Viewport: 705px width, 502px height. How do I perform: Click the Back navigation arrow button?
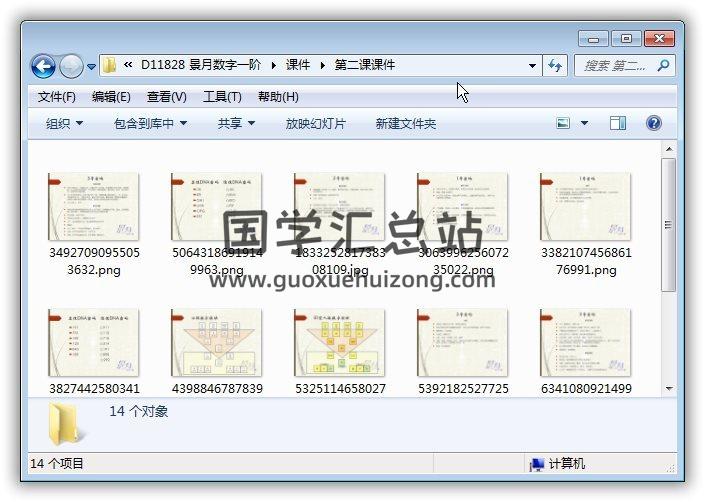[43, 66]
